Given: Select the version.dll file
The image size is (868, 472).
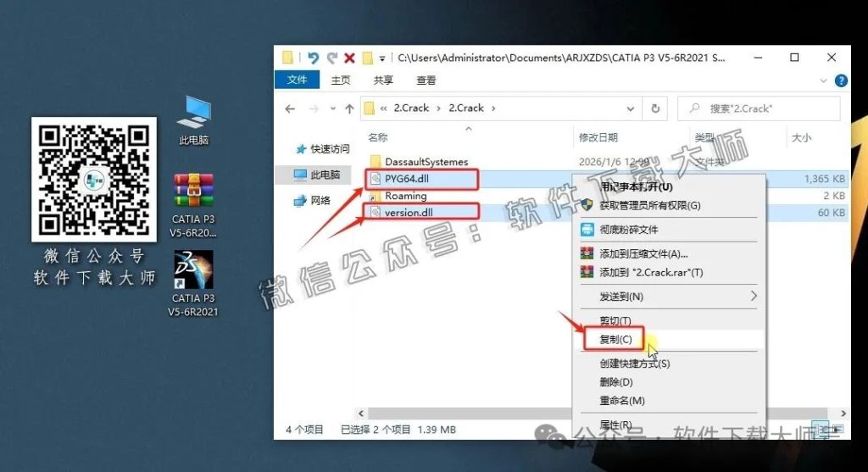Looking at the screenshot, I should 409,213.
